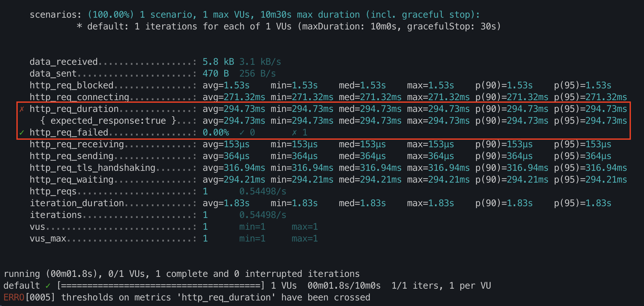This screenshot has height=306, width=644.
Task: Click the http_req_tls_handshaking metric name
Action: pyautogui.click(x=92, y=168)
